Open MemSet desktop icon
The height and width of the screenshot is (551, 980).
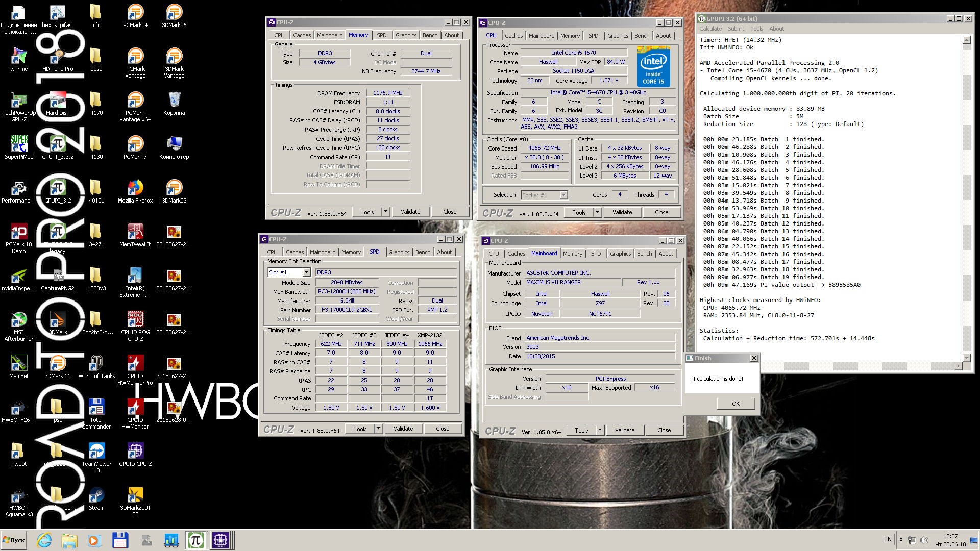click(19, 367)
